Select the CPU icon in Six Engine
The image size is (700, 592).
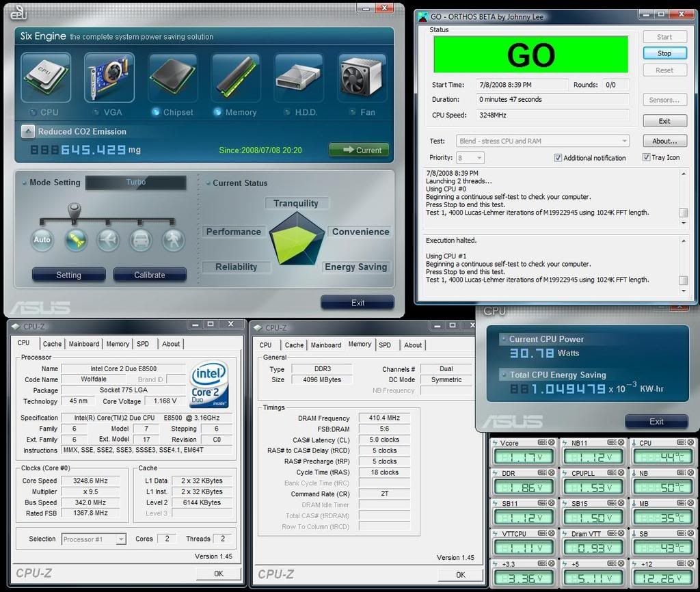pyautogui.click(x=46, y=78)
